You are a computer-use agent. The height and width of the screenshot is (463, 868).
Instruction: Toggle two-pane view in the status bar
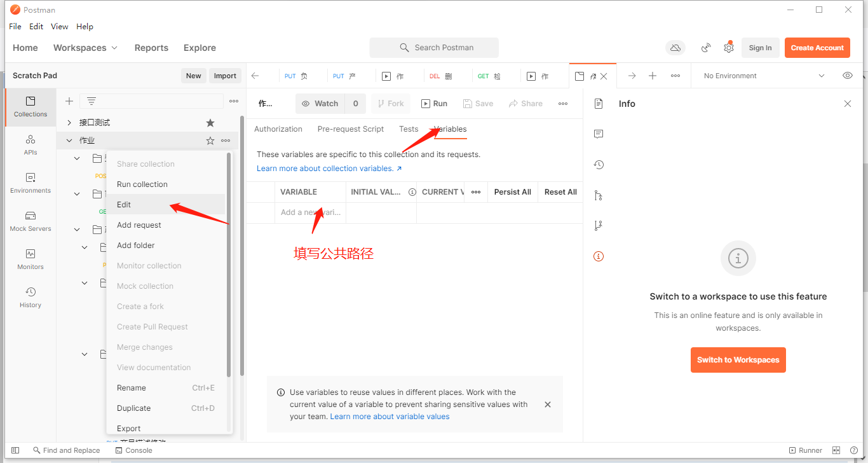837,450
